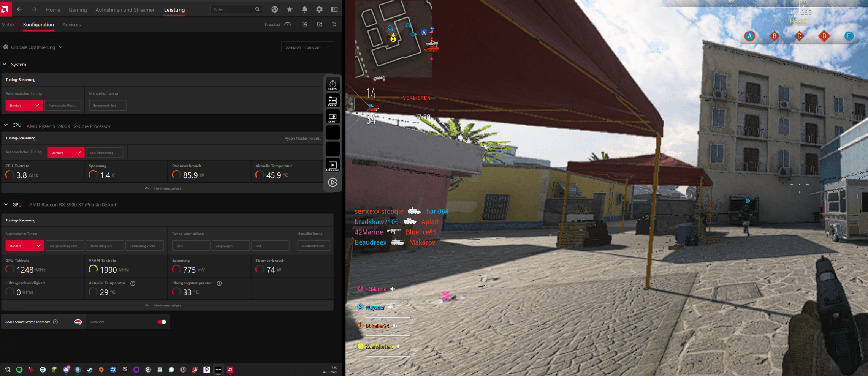Open Ubisoft Connect from the taskbar
The height and width of the screenshot is (376, 868).
point(148,370)
